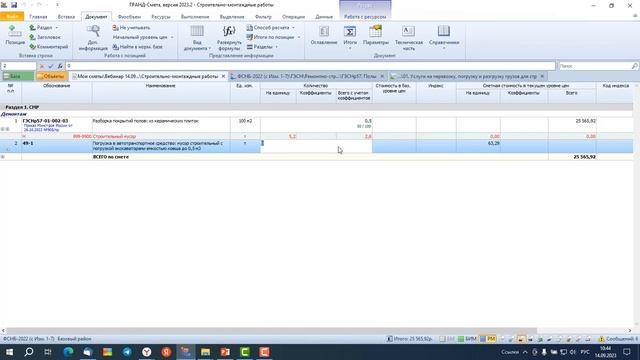The height and width of the screenshot is (360, 640).
Task: Switch to Главная ribbon tab
Action: tap(38, 17)
